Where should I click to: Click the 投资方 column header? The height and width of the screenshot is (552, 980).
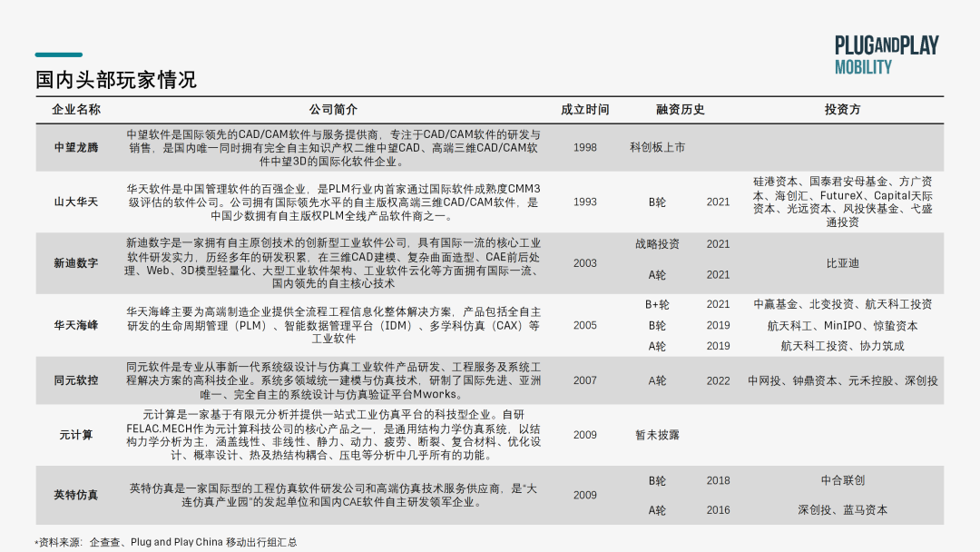[842, 109]
